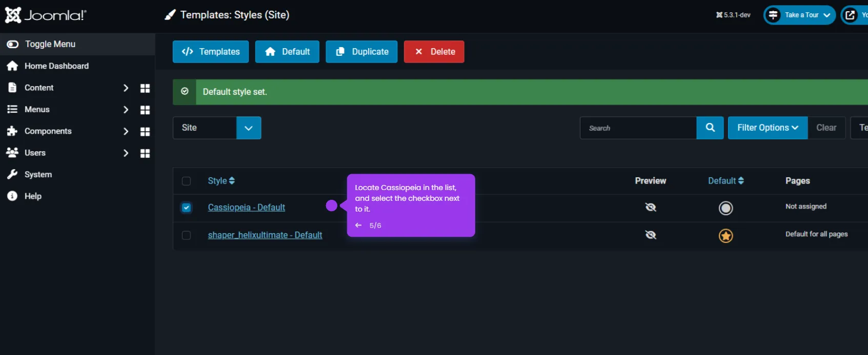Viewport: 868px width, 355px height.
Task: Open Users dashboard grid icon
Action: coord(145,154)
